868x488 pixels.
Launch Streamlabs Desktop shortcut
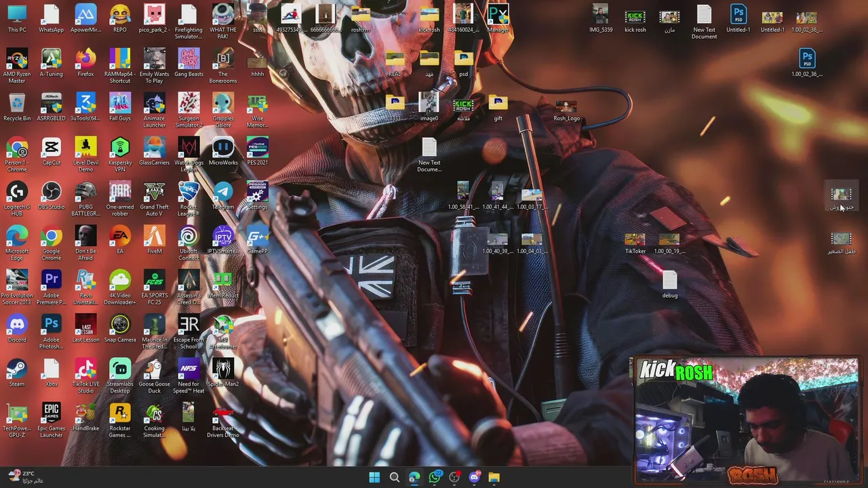120,375
